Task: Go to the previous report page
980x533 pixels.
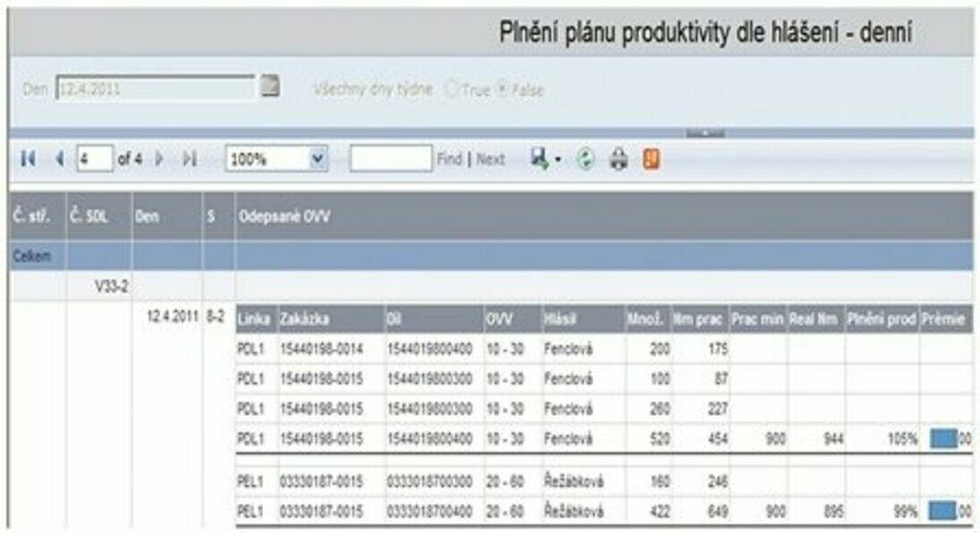Action: tap(59, 160)
